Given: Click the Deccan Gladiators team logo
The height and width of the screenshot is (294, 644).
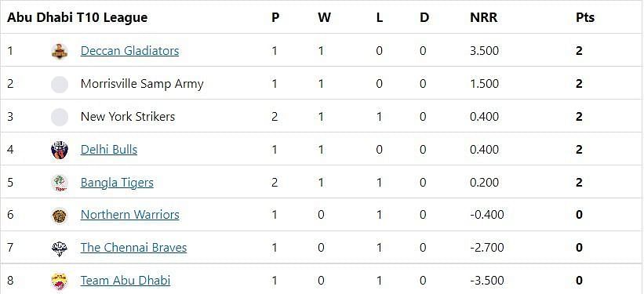Looking at the screenshot, I should [60, 51].
